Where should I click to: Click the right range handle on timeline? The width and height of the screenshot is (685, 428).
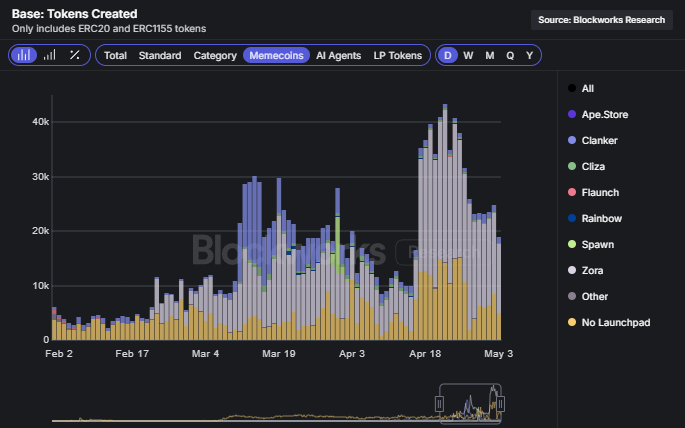(501, 403)
